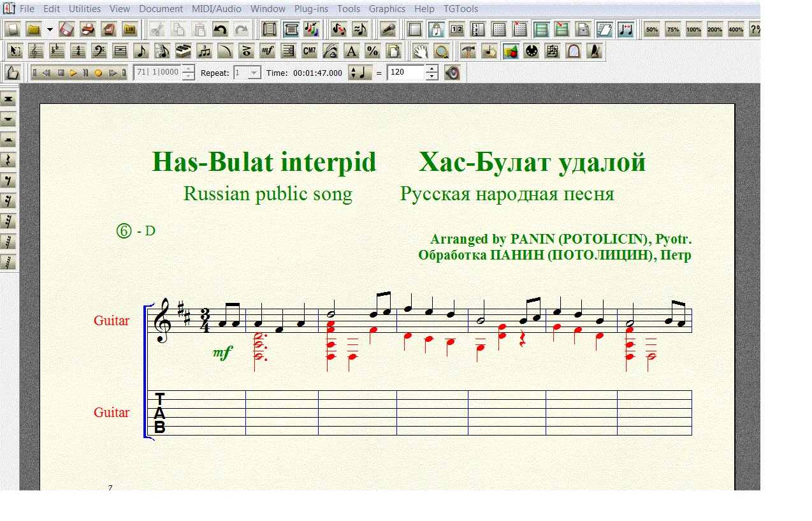This screenshot has height=521, width=812.
Task: Open the Utilities menu
Action: (85, 9)
